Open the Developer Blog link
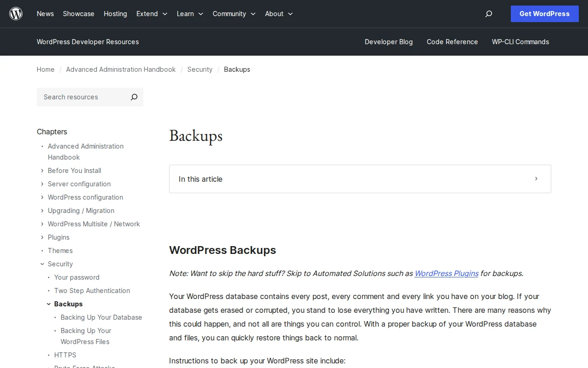588x368 pixels. pyautogui.click(x=389, y=42)
